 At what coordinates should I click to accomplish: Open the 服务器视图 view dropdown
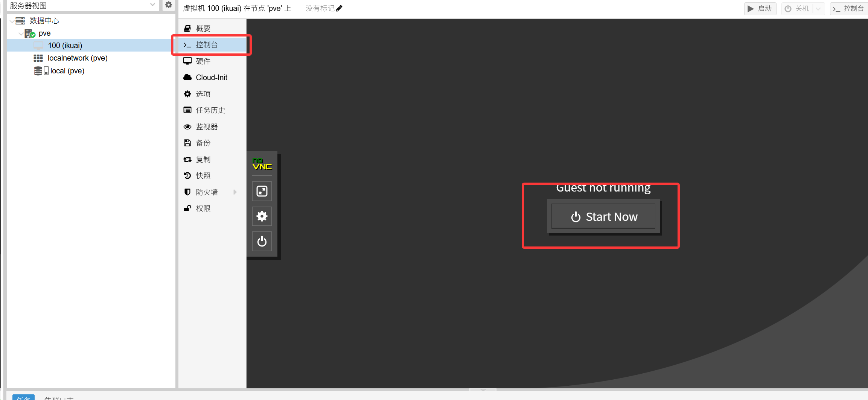pyautogui.click(x=152, y=5)
